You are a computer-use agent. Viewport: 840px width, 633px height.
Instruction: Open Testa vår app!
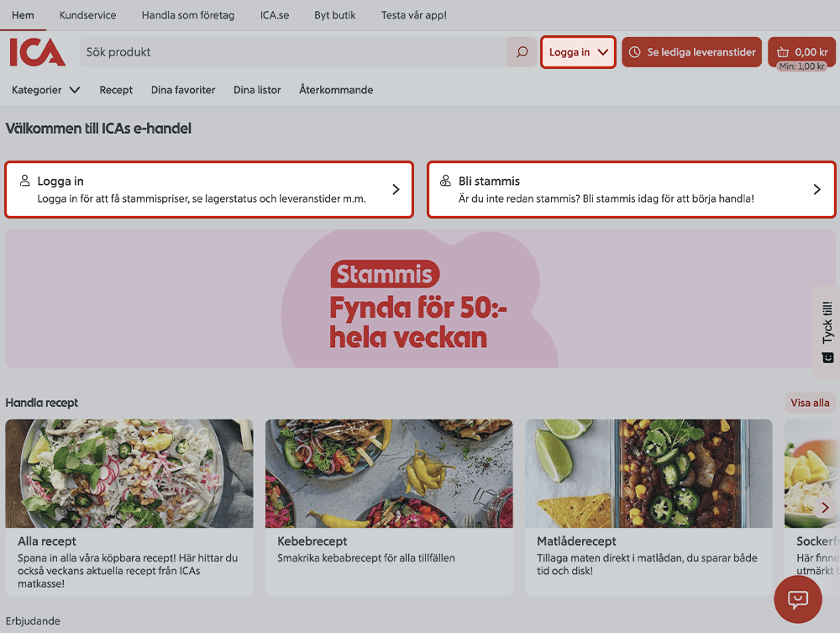(413, 15)
